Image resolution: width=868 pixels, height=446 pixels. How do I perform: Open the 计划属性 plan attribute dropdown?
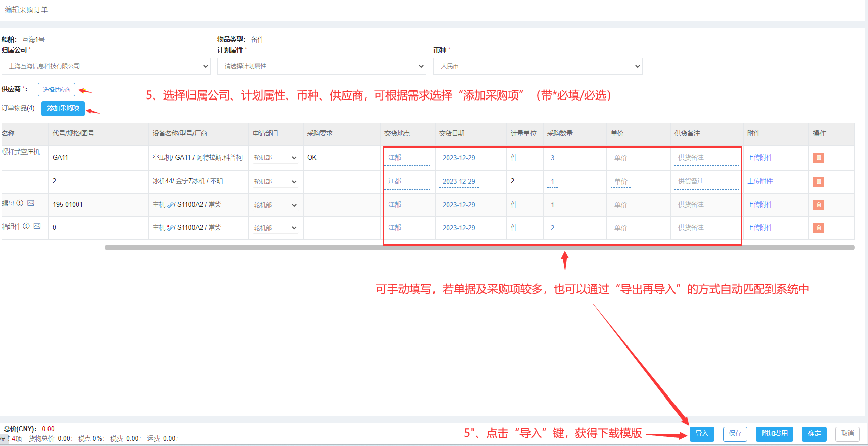click(x=322, y=66)
